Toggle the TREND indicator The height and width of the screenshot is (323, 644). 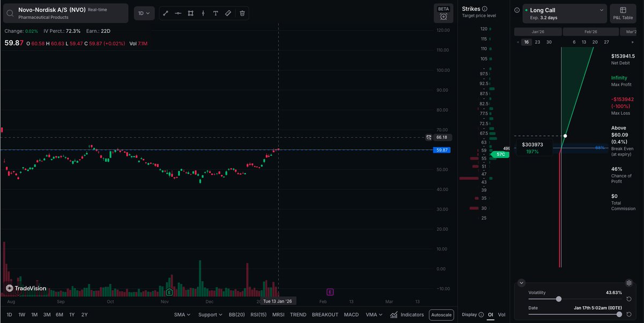[x=298, y=314]
